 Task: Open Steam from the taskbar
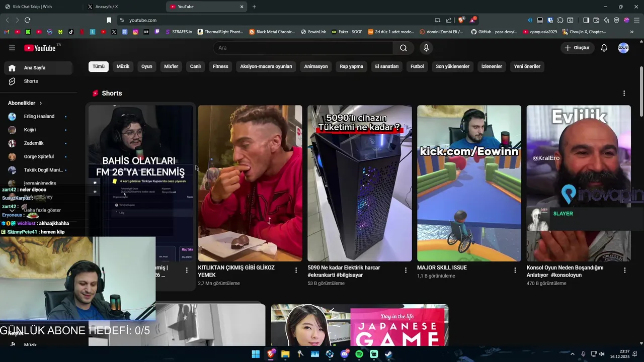(389, 354)
